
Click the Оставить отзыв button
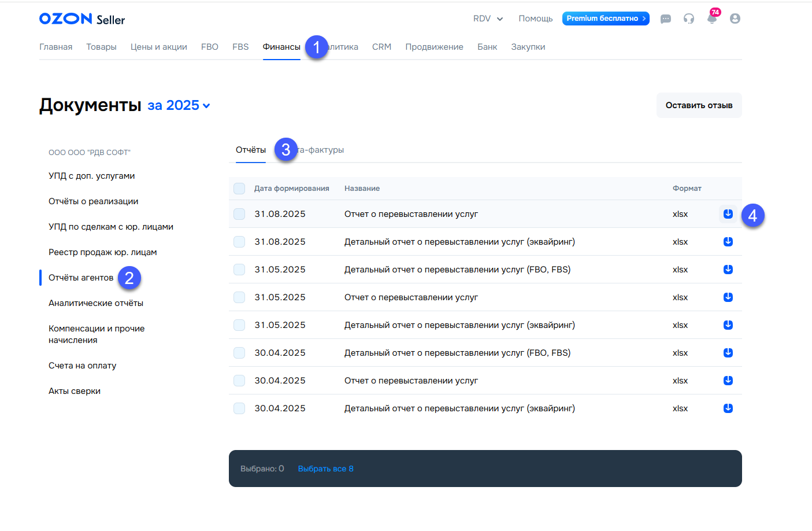pos(699,105)
